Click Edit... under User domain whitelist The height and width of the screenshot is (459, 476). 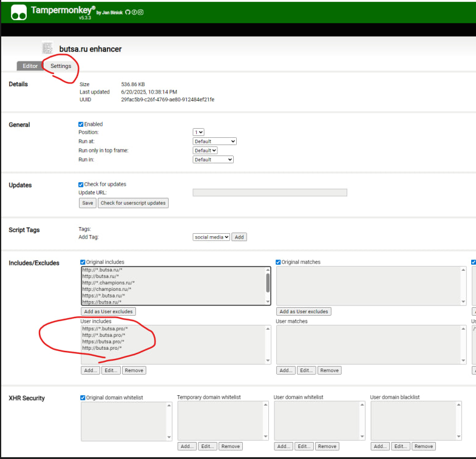coord(304,446)
